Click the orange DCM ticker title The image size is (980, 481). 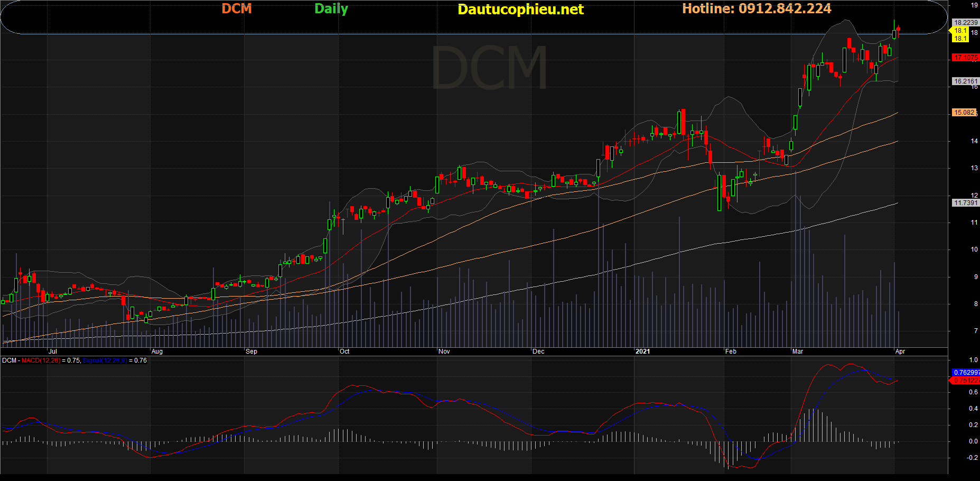236,8
